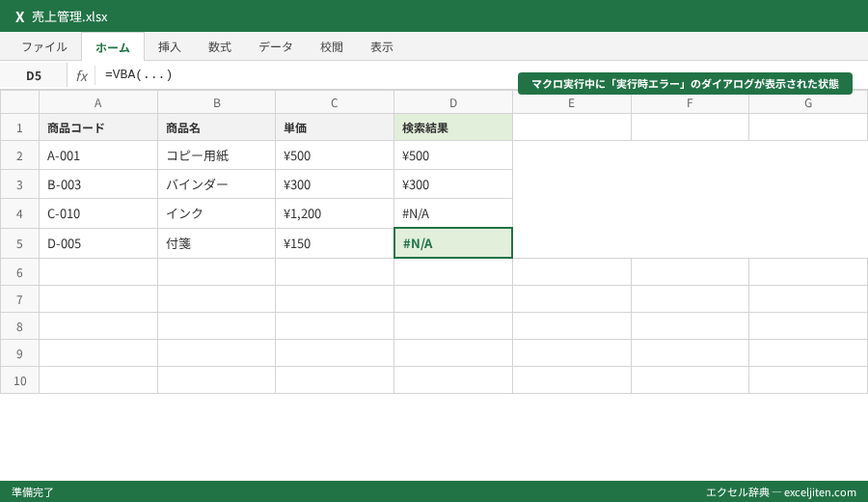868x502 pixels.
Task: Select cell containing D-005
Action: point(98,243)
